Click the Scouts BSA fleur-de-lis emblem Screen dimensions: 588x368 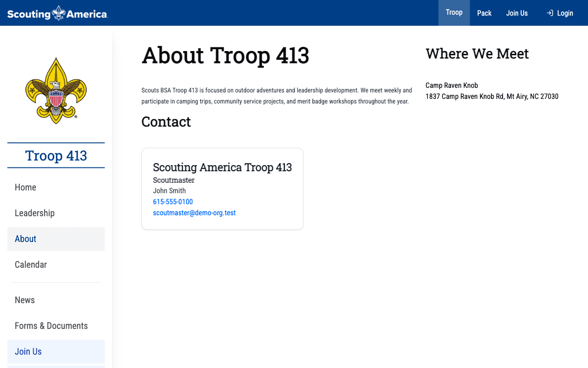[56, 91]
